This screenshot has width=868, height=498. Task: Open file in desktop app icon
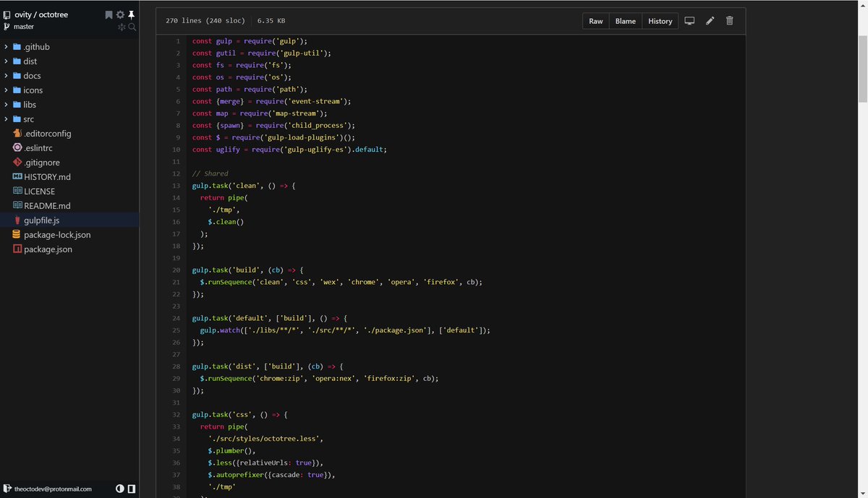(x=690, y=21)
